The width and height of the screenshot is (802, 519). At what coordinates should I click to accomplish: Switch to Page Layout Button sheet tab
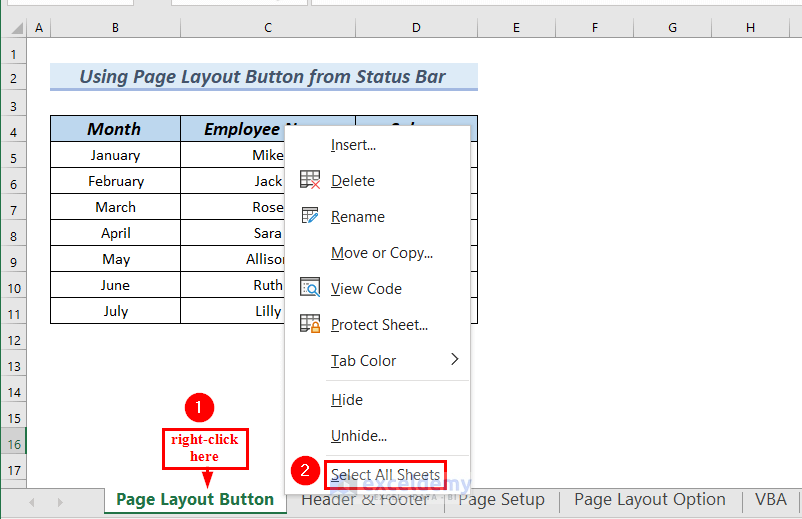(x=195, y=499)
